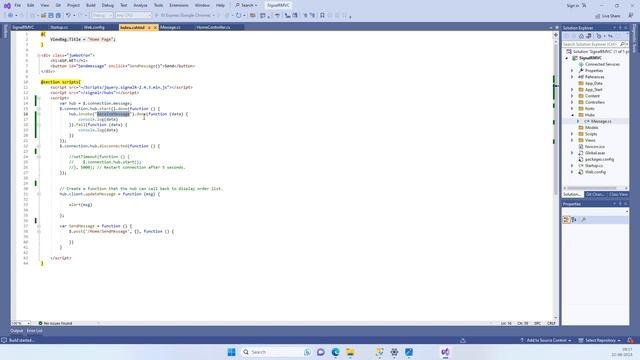640x360 pixels.
Task: Select packages.config in Solution Explorer
Action: [x=599, y=160]
